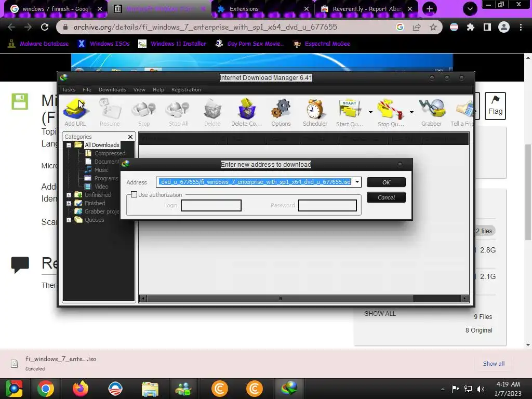Image resolution: width=532 pixels, height=399 pixels.
Task: Open the Downloads menu in IDM
Action: 112,89
